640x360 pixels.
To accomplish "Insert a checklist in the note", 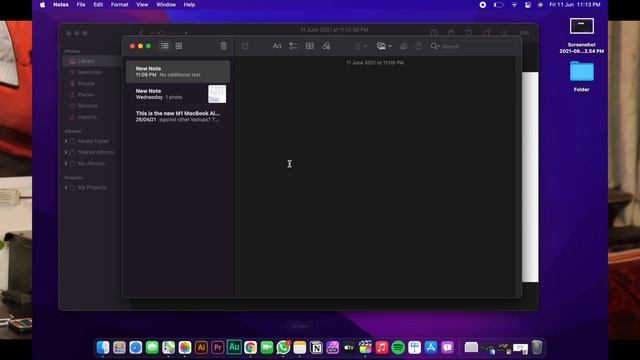I will click(293, 46).
